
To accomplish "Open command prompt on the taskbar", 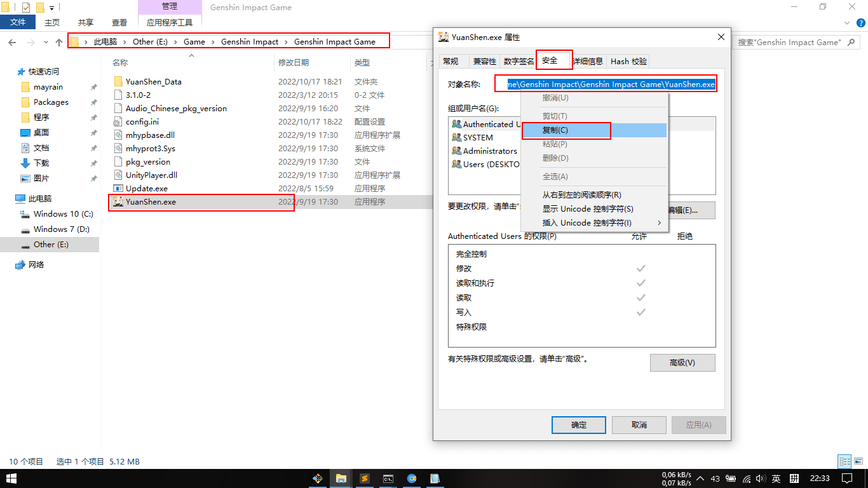I will pyautogui.click(x=388, y=478).
